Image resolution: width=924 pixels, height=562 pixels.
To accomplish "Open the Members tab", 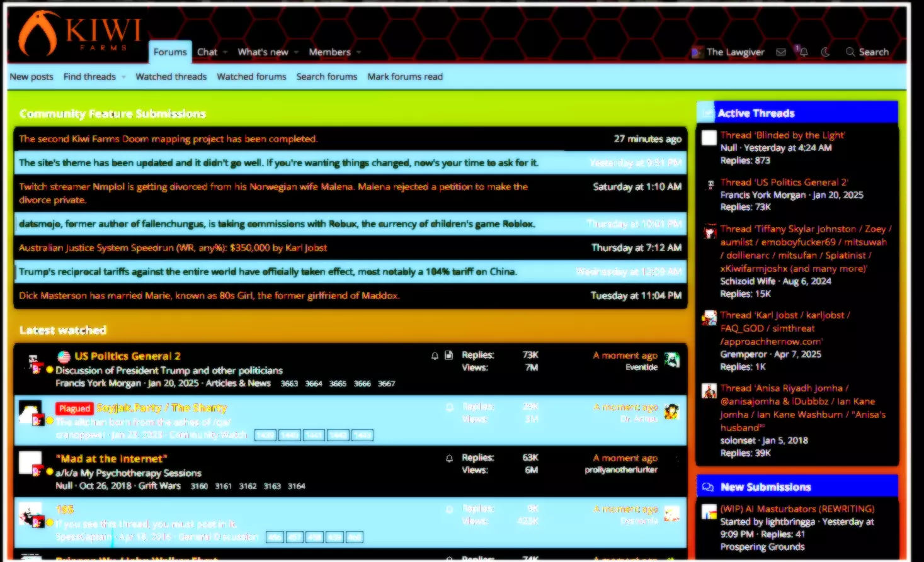I will (329, 52).
